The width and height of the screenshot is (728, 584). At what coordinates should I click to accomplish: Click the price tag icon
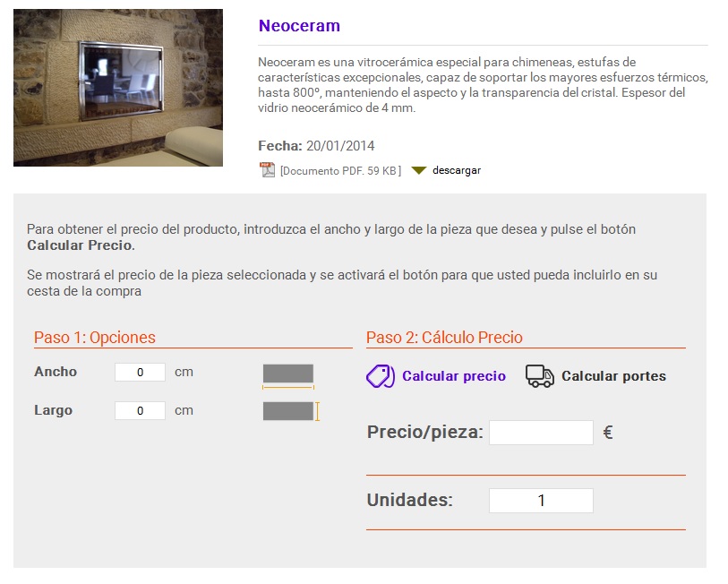click(x=381, y=376)
